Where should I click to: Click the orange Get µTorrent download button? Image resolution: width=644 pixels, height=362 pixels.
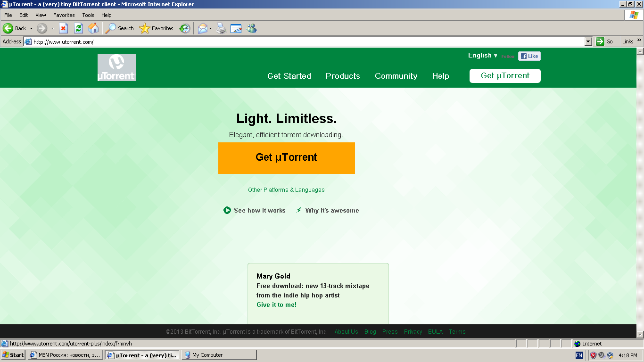click(287, 158)
